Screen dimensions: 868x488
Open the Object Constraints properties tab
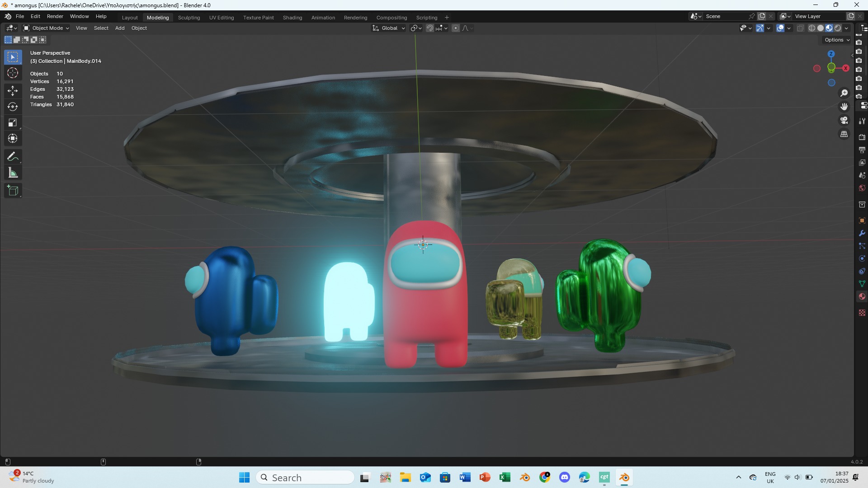click(x=862, y=271)
